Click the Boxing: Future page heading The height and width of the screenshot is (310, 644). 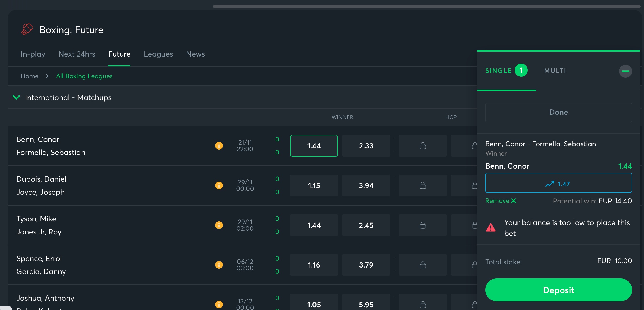point(71,30)
